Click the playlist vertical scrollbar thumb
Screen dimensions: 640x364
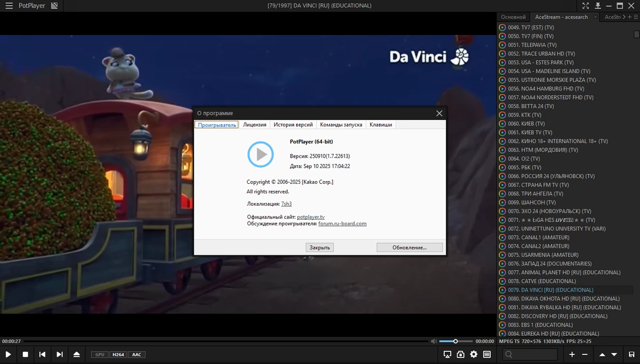click(636, 34)
